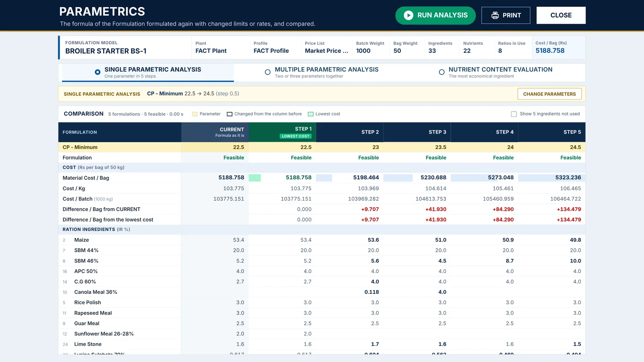Click the Lime Stone ingredient label
644x362 pixels.
[x=88, y=344]
